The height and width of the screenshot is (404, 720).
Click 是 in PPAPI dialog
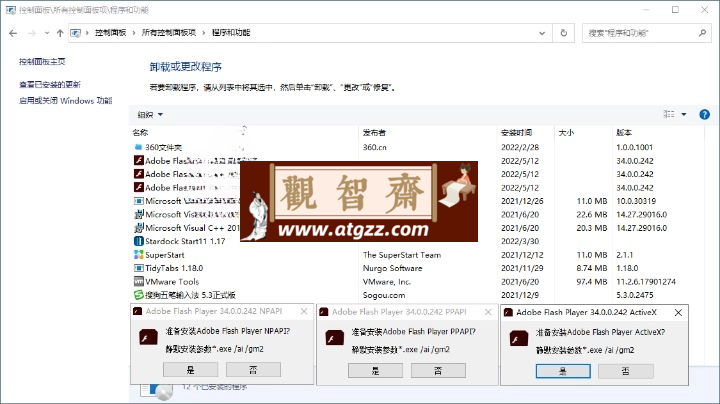pos(376,370)
